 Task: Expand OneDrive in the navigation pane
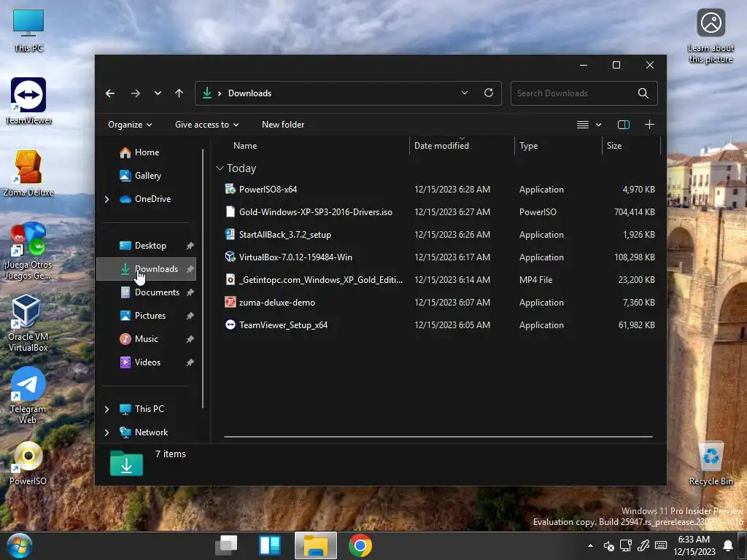[107, 199]
